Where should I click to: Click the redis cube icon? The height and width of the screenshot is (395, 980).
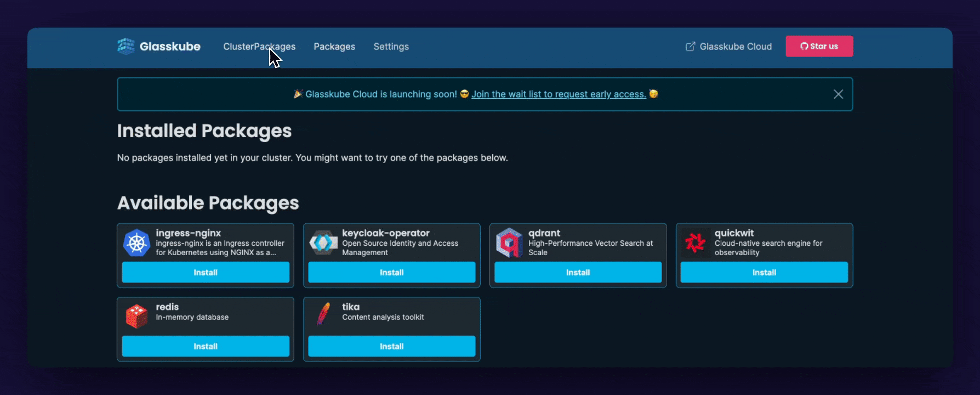coord(136,317)
